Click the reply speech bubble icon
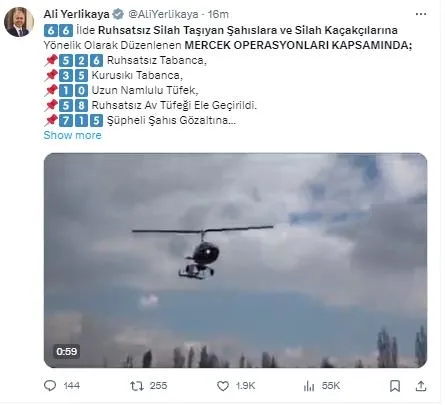 coord(50,386)
